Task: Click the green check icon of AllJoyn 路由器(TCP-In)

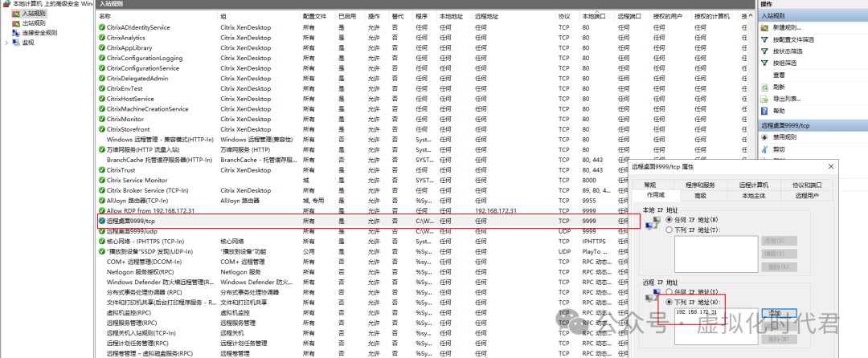Action: [102, 201]
